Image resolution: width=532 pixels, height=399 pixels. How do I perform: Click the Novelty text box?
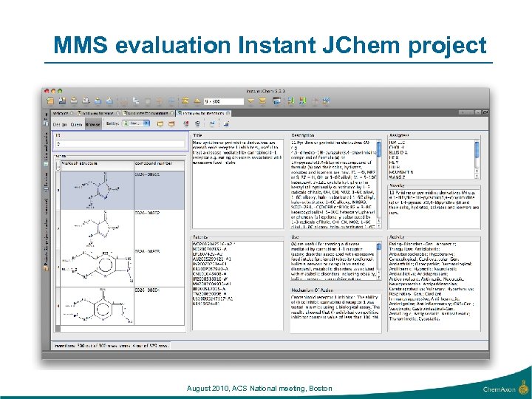(x=434, y=208)
